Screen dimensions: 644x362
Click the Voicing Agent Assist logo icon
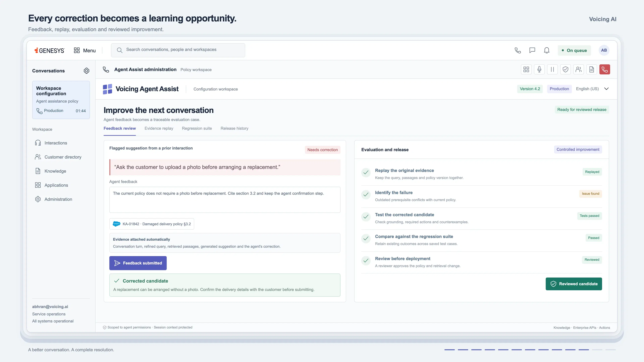tap(108, 89)
